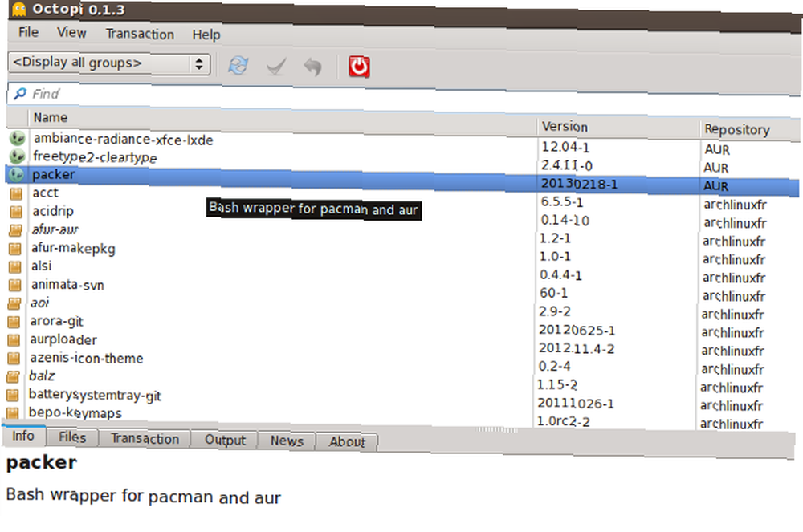The image size is (803, 532).
Task: Open the File menu
Action: tap(29, 32)
